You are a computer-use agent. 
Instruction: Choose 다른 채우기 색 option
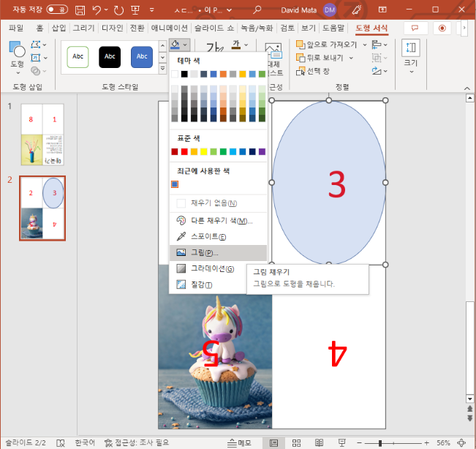point(218,220)
